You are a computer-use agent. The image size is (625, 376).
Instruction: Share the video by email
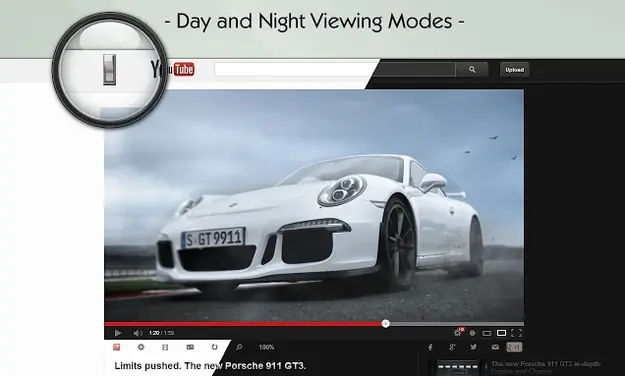point(495,347)
